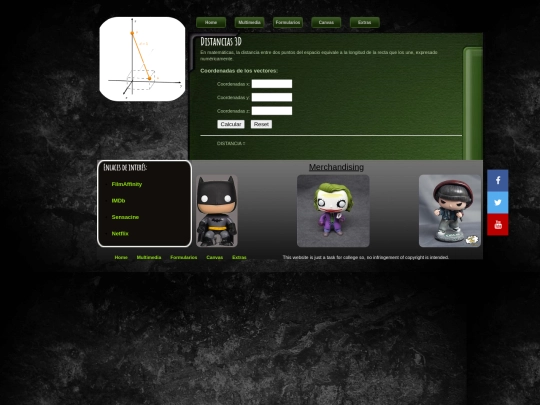540x405 pixels.
Task: Focus the Coordenadas x input field
Action: coord(272,84)
